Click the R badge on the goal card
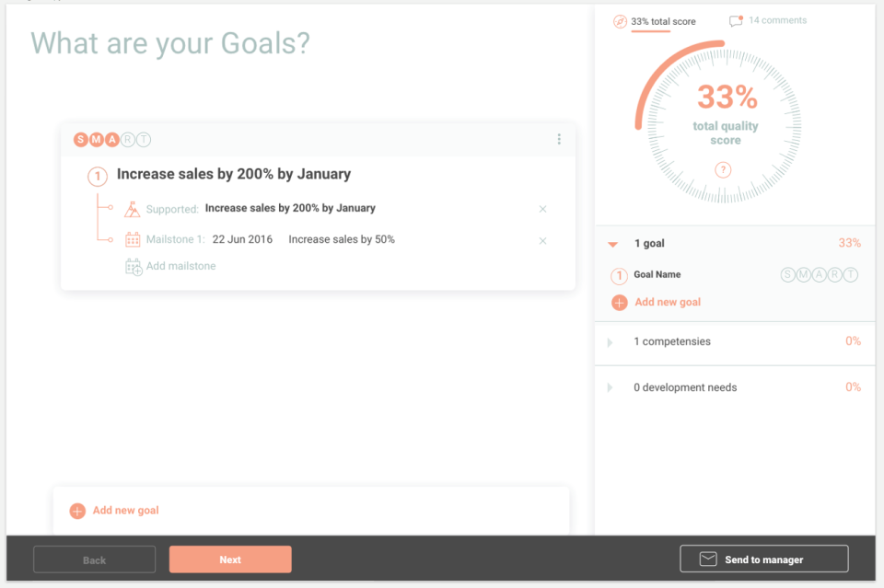Viewport: 884px width, 588px height. click(x=128, y=139)
